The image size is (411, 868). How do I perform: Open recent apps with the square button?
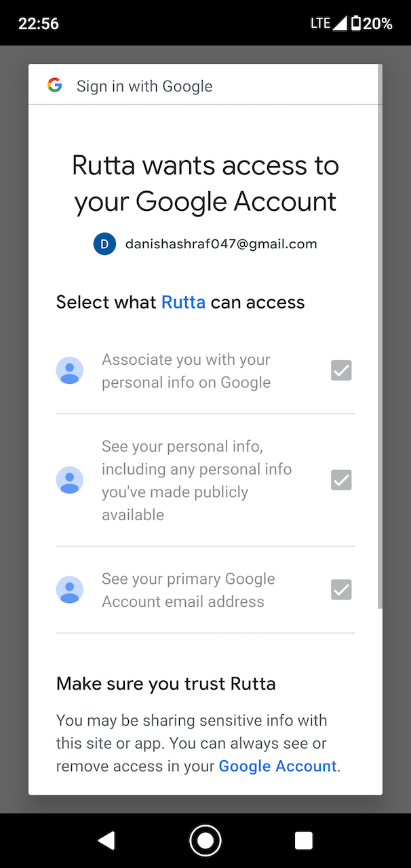click(304, 841)
